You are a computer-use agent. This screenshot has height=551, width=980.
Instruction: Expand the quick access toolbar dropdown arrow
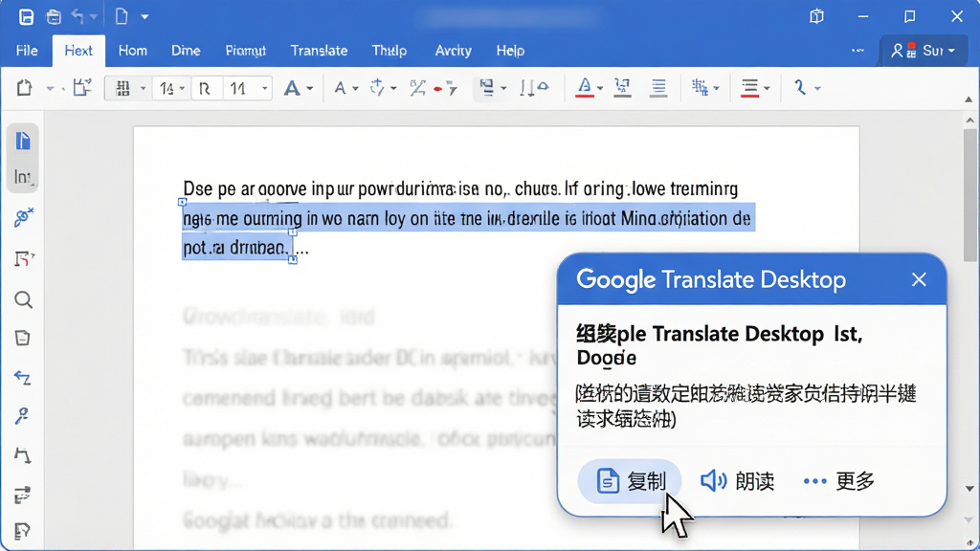tap(145, 17)
